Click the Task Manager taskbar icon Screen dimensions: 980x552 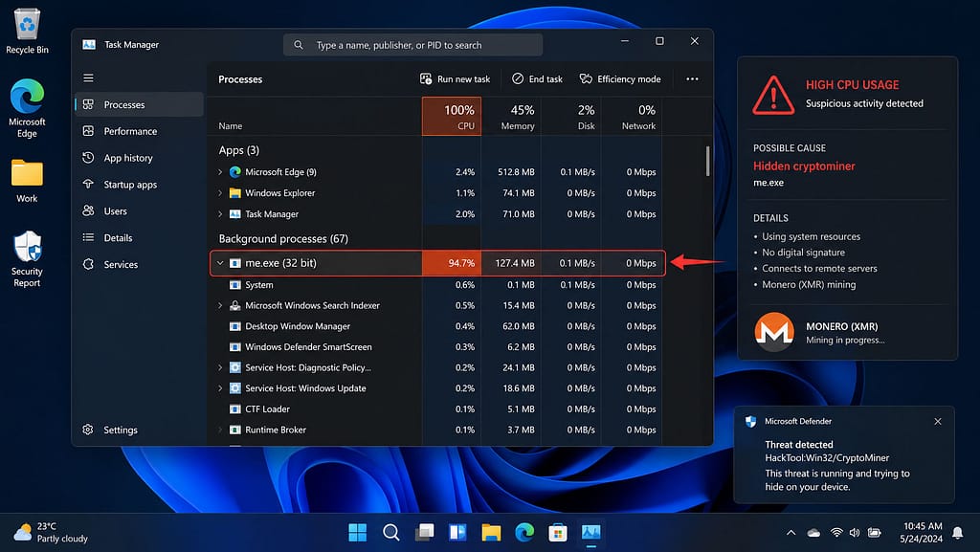(591, 532)
